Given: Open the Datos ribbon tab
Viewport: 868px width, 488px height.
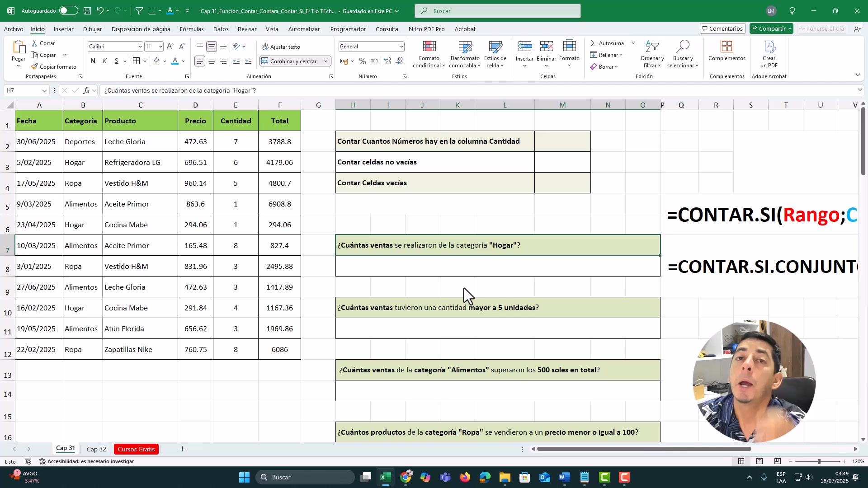Looking at the screenshot, I should (x=221, y=29).
